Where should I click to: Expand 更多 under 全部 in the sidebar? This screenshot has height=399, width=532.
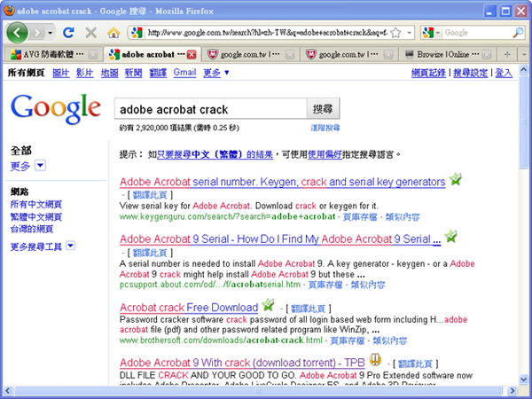27,166
